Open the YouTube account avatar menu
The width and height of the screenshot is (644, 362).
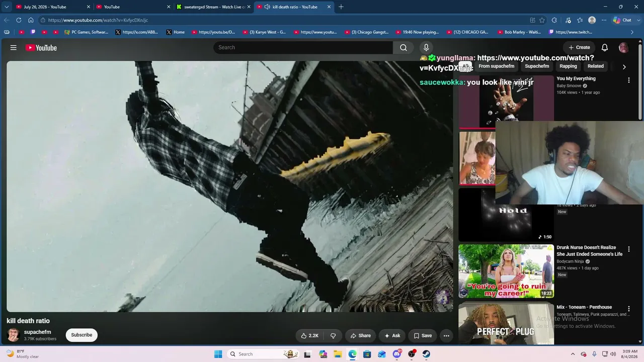pos(623,48)
